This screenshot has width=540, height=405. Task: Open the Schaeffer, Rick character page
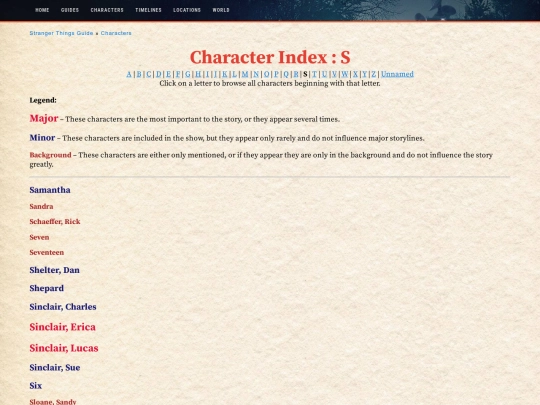pyautogui.click(x=55, y=221)
